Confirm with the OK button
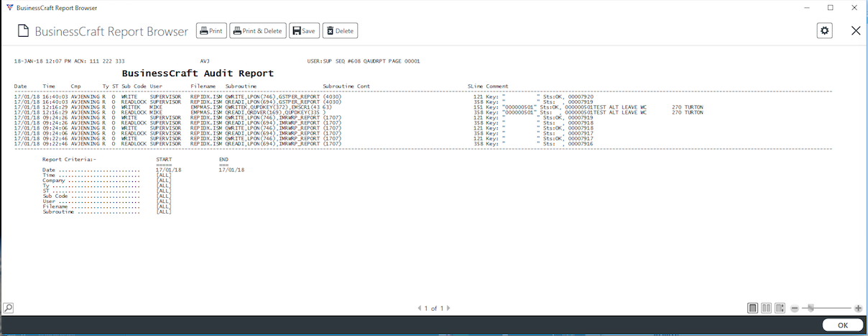This screenshot has height=336, width=868. pyautogui.click(x=842, y=326)
